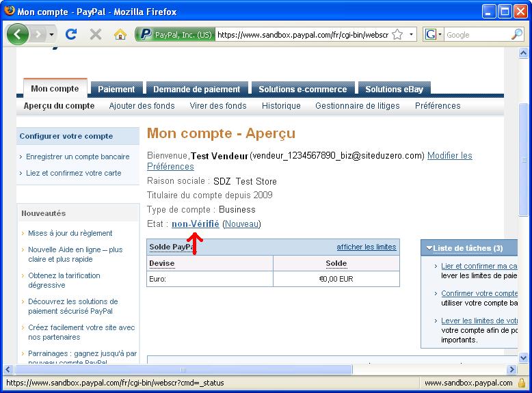Click the URL address field
Screen dimensions: 532x393
[x=303, y=35]
